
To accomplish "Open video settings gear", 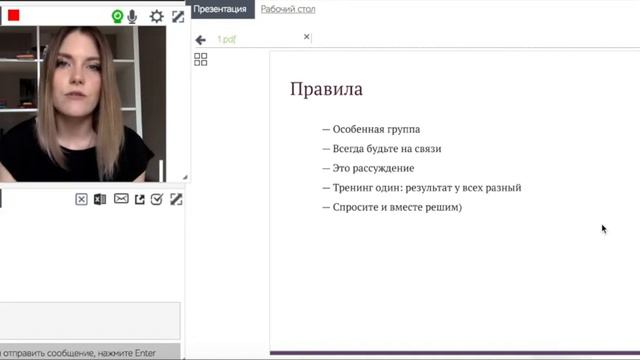I will coord(156,16).
